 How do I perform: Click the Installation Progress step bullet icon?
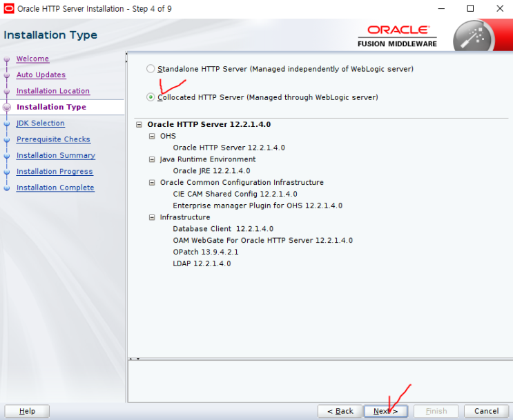[x=6, y=172]
